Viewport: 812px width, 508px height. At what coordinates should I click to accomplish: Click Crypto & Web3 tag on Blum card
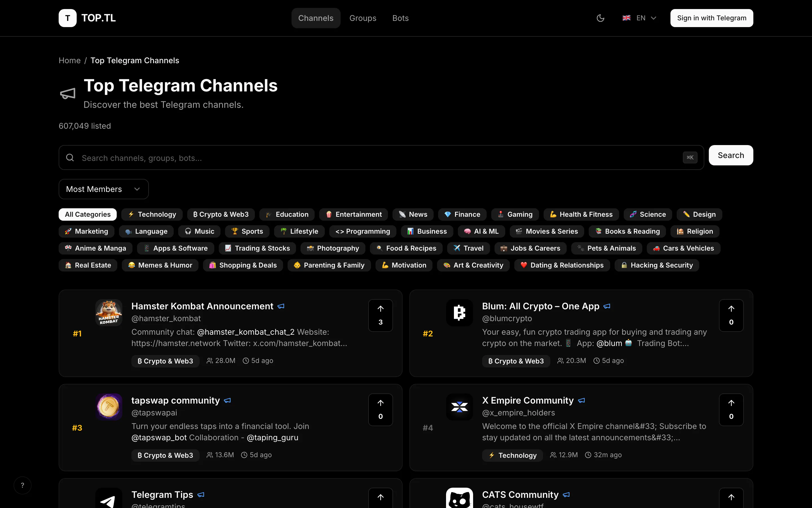(516, 361)
